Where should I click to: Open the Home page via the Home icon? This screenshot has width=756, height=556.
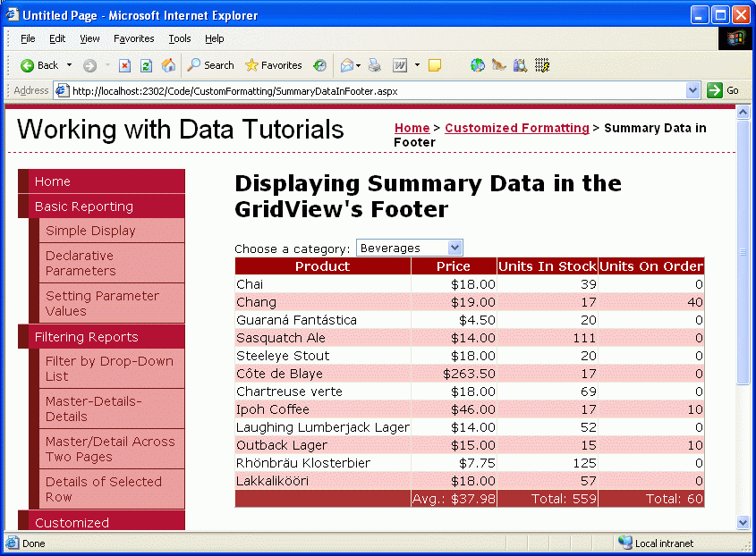tap(167, 65)
